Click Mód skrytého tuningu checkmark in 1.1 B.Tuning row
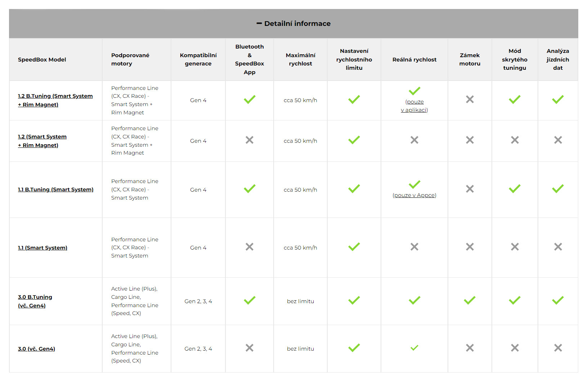Screen dimensions: 588x383 coord(515,189)
